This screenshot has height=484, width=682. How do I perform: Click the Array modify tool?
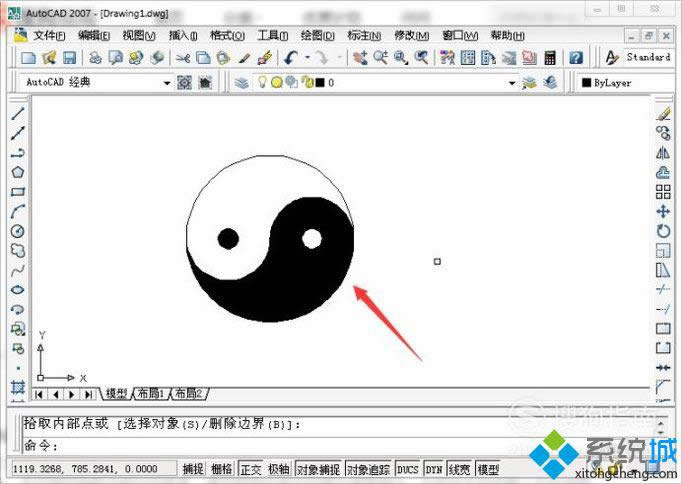tap(663, 192)
